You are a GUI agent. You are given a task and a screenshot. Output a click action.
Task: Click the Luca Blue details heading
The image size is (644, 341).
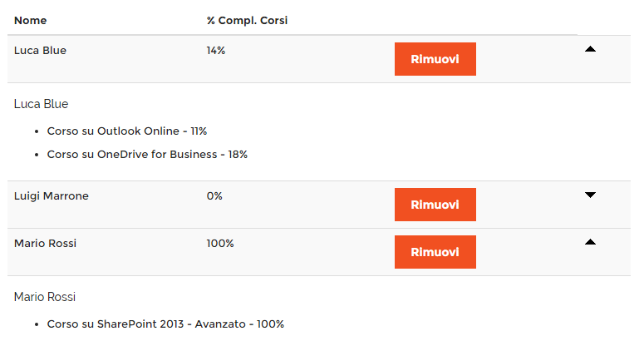[x=41, y=104]
